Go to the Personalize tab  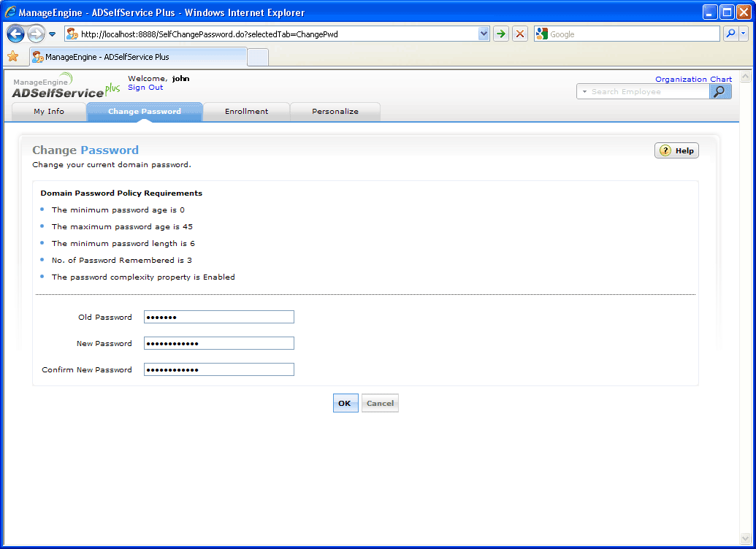click(x=335, y=112)
